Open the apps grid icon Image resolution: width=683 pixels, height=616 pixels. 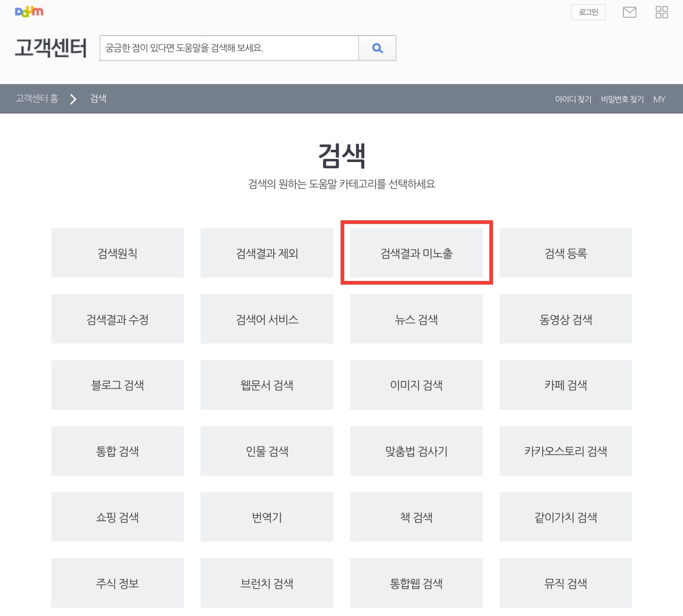point(661,12)
